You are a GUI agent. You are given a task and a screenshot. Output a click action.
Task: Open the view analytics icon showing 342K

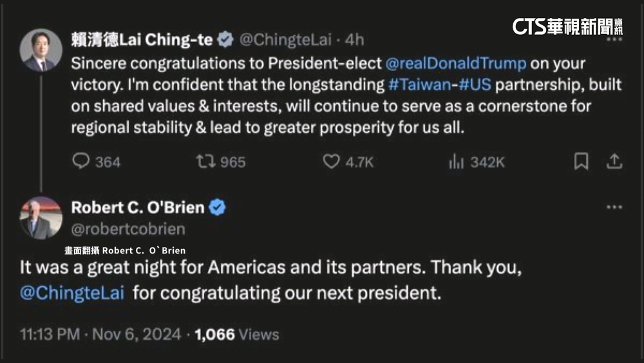coord(456,161)
